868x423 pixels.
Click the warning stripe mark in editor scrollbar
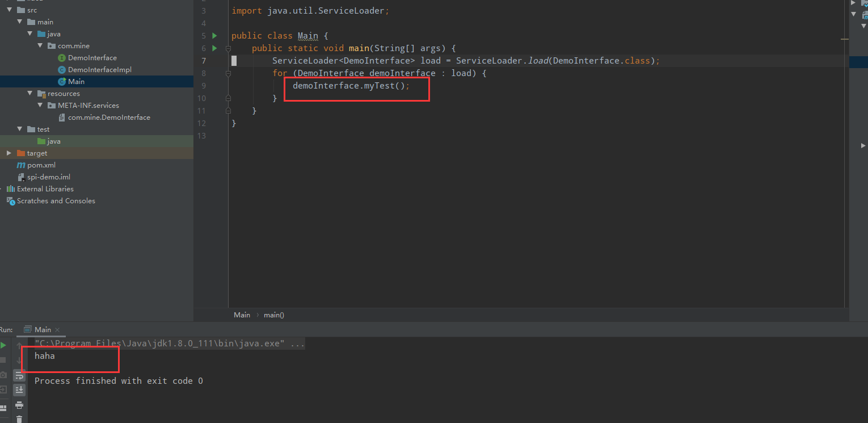(845, 40)
